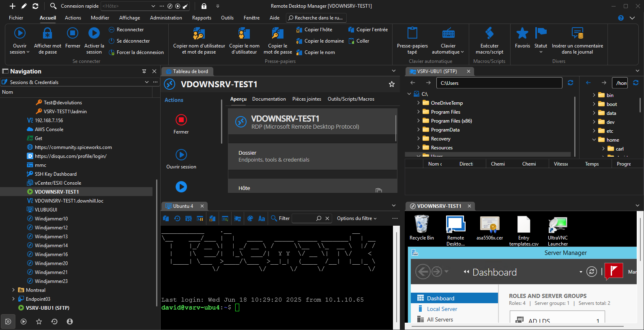This screenshot has width=644, height=330.
Task: Open Recycle Bin in remote desktop
Action: (x=422, y=228)
